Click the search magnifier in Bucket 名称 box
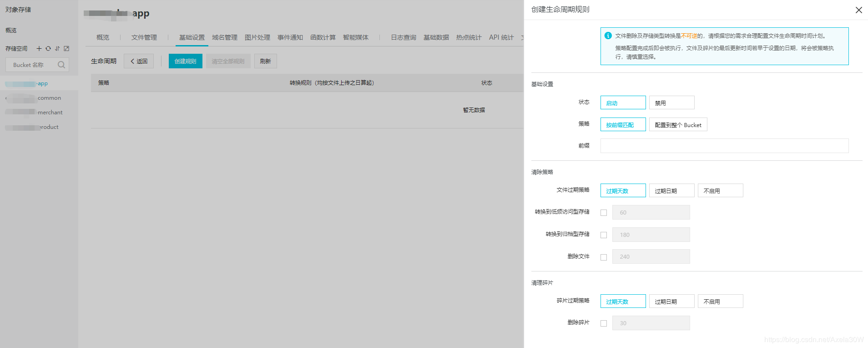Viewport: 868px width, 348px height. coord(61,65)
